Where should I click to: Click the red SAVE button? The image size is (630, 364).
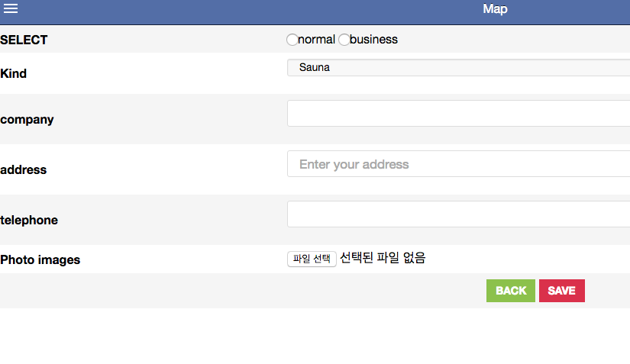pyautogui.click(x=562, y=291)
